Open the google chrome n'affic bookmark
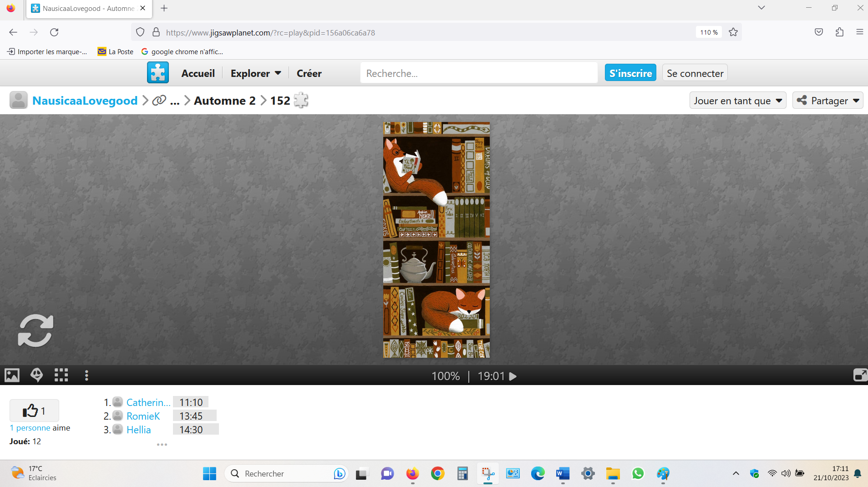The image size is (868, 487). pyautogui.click(x=182, y=51)
